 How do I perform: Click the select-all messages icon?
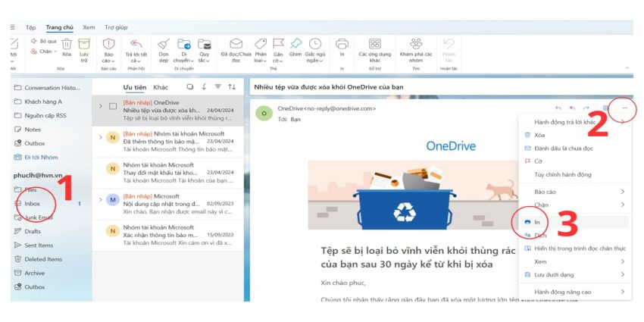pos(189,86)
